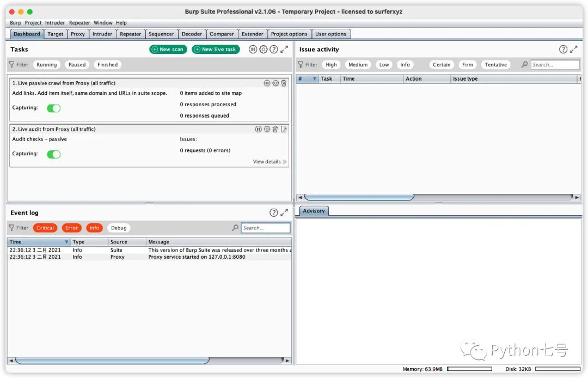Toggle the Tentative confidence filter
The image size is (588, 378).
click(495, 64)
